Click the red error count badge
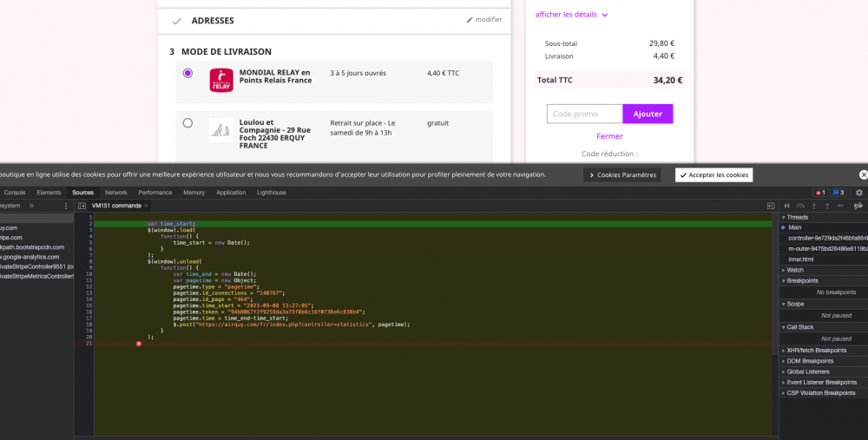 820,193
